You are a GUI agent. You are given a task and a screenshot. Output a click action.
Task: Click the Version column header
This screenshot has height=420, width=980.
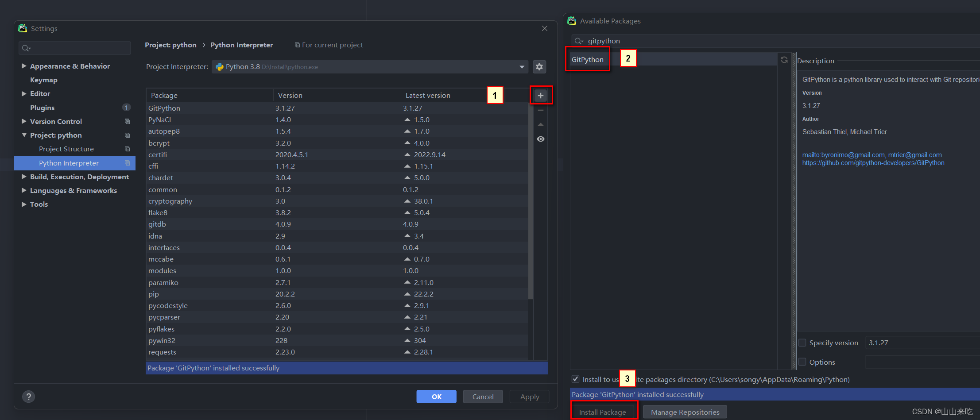[x=337, y=95]
